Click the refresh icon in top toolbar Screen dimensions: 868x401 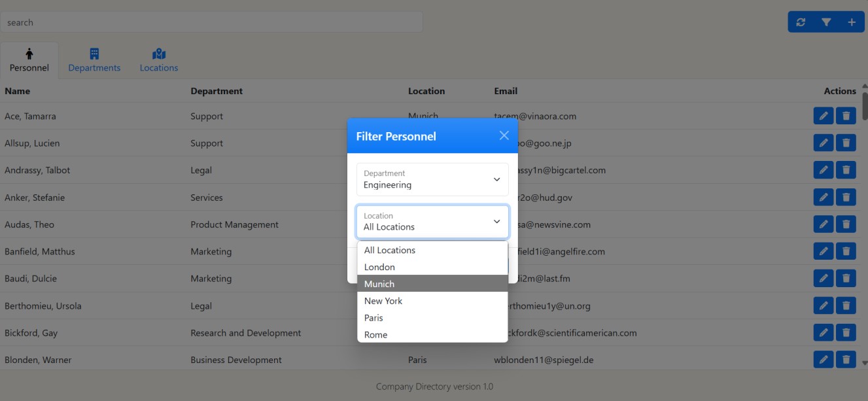click(x=801, y=22)
